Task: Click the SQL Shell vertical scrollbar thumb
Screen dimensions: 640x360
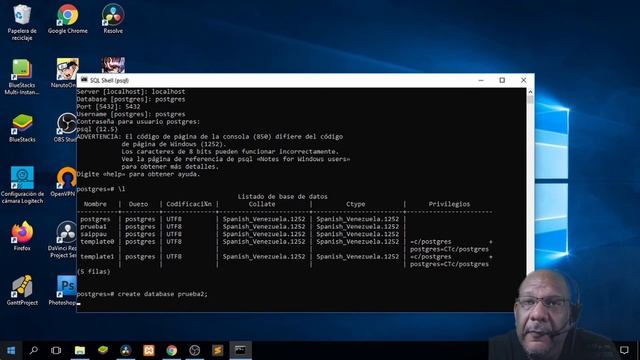Action: click(x=530, y=100)
